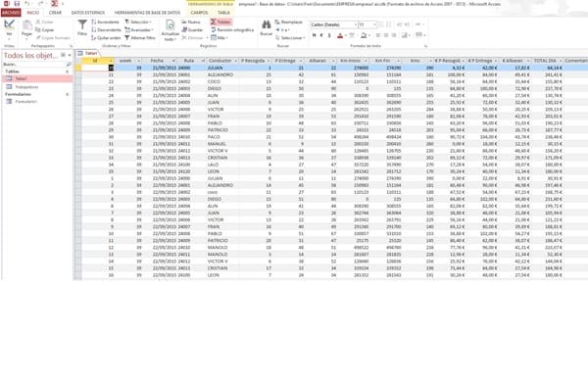Screen dimensions: 588x383
Task: Sort Descendente
Action: click(106, 30)
